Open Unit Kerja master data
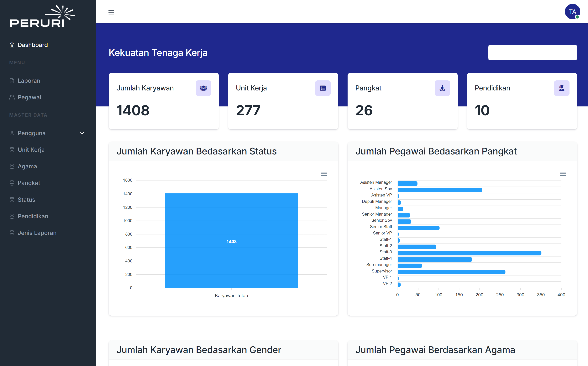Screen dimensions: 588x366 [31, 150]
